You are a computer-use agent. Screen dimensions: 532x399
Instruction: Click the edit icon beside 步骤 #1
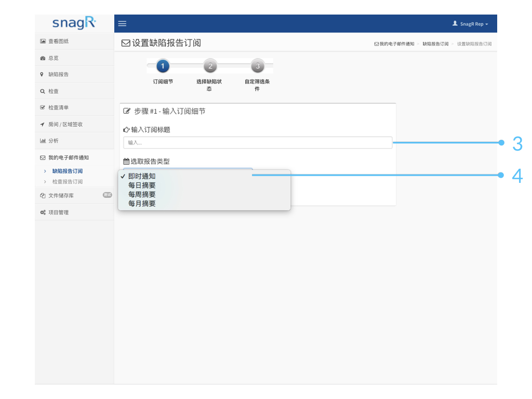[127, 111]
